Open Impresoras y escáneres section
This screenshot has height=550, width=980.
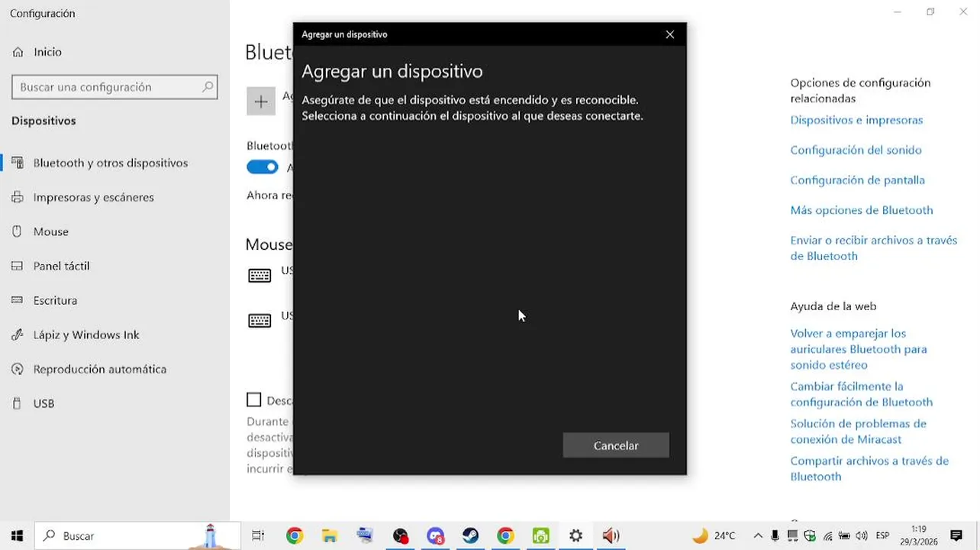94,197
